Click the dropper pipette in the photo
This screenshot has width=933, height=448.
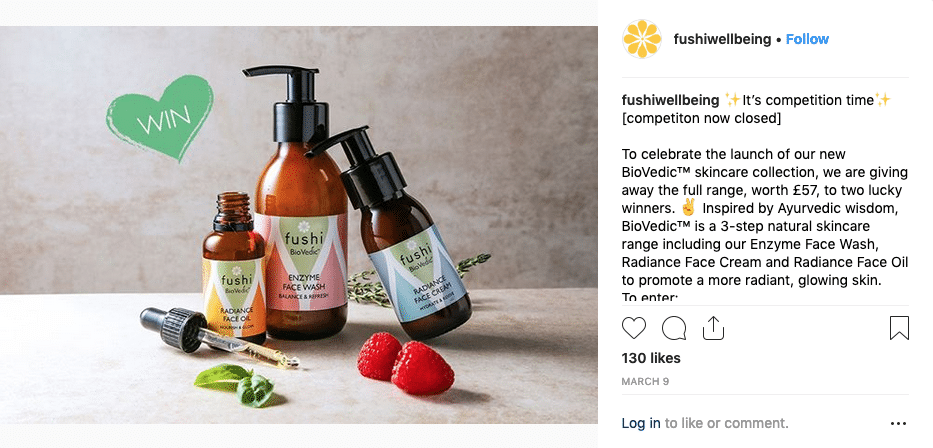click(x=217, y=338)
